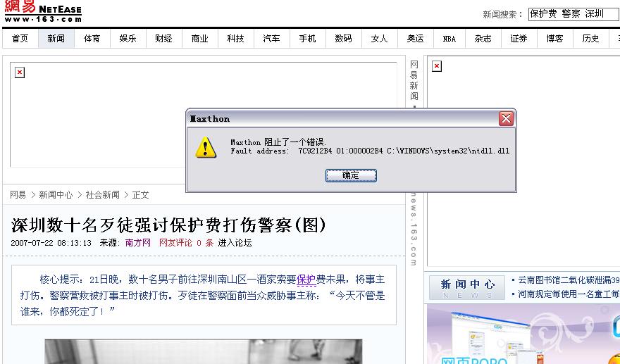The width and height of the screenshot is (620, 364).
Task: Open the 娱乐 navigation tab
Action: pos(128,39)
